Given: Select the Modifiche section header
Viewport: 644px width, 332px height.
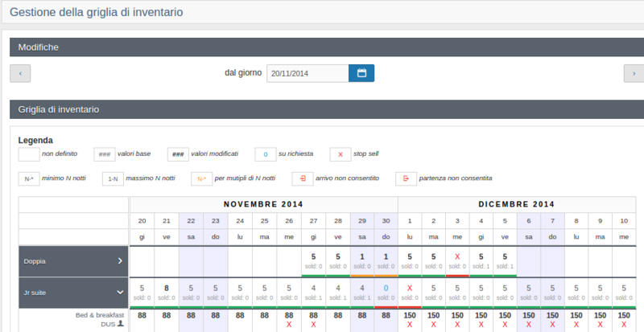Looking at the screenshot, I should pos(322,47).
